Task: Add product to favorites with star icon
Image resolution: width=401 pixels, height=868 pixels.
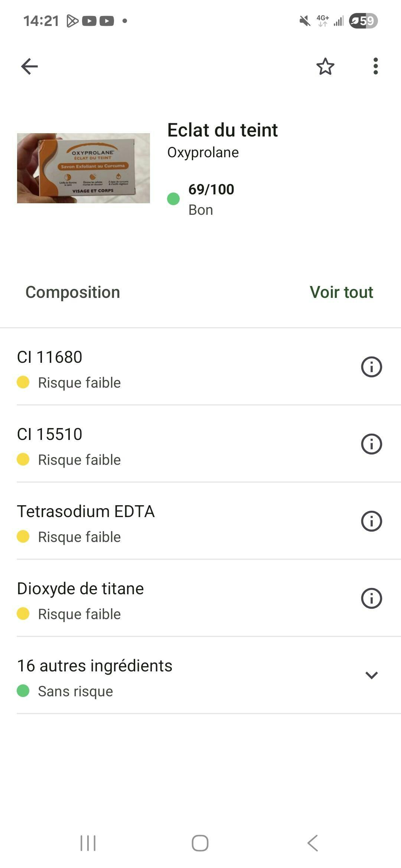Action: click(x=325, y=67)
